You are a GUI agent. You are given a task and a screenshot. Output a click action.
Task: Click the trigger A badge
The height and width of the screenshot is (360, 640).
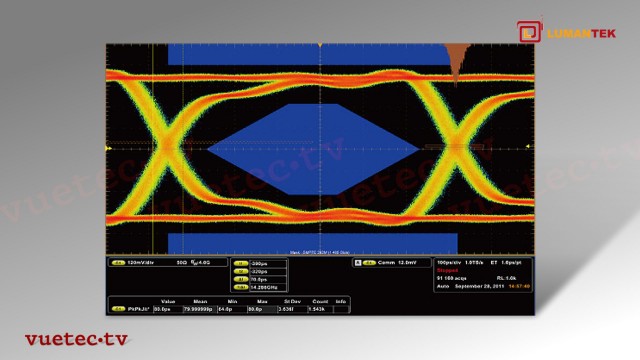(x=358, y=263)
